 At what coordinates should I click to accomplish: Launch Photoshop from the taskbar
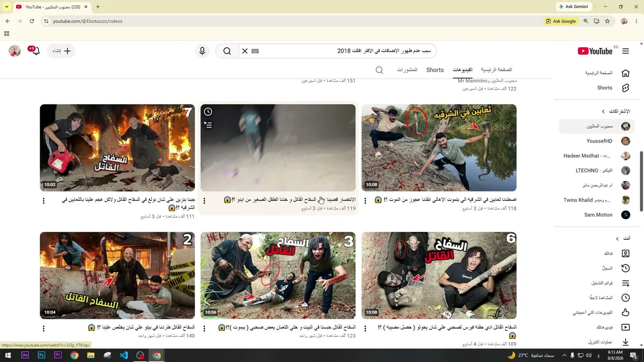[41, 355]
